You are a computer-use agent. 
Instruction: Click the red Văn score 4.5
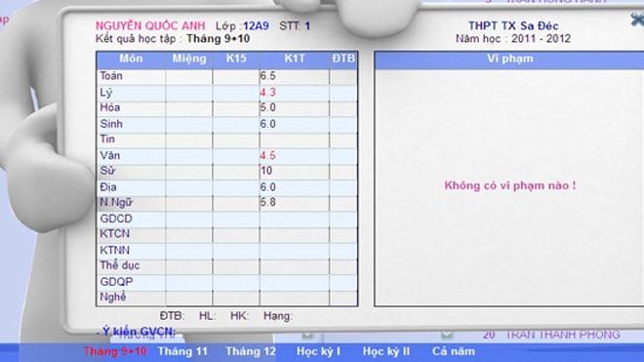(267, 156)
